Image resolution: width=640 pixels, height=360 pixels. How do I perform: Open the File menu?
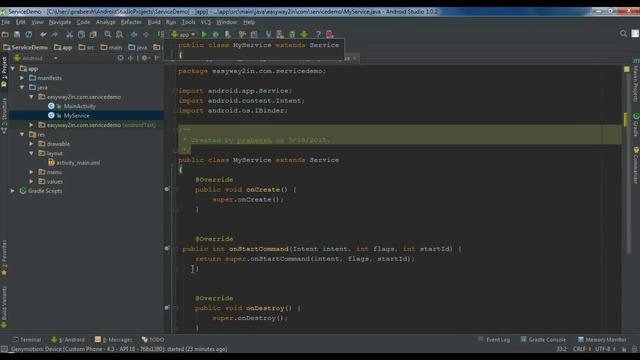[x=6, y=22]
